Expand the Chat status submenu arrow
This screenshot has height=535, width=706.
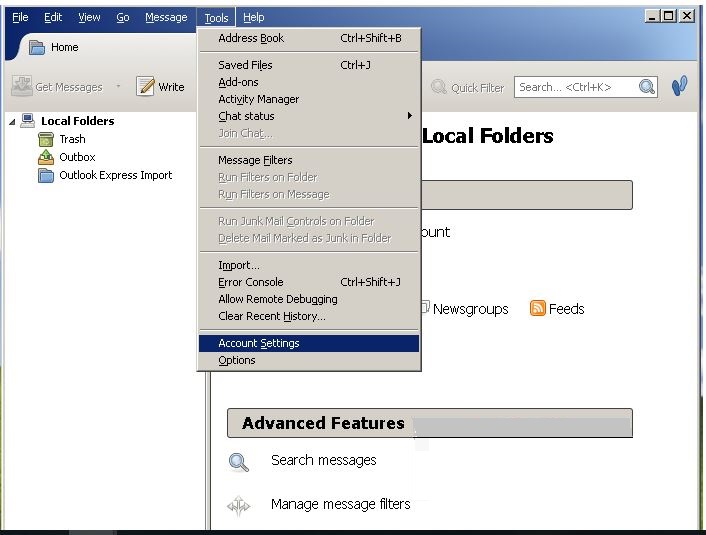coord(409,116)
